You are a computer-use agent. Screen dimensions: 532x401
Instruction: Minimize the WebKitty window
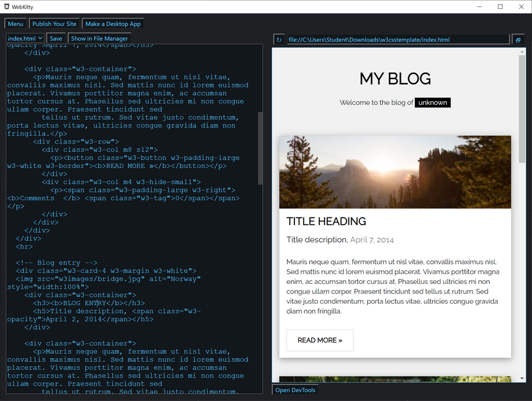(479, 7)
